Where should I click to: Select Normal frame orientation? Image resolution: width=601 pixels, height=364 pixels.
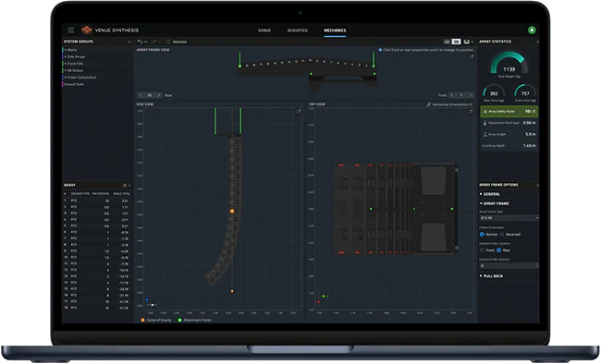[x=482, y=234]
